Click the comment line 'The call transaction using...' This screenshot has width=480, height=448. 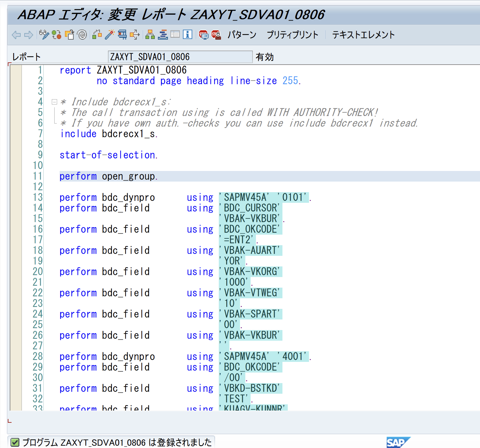(x=219, y=113)
